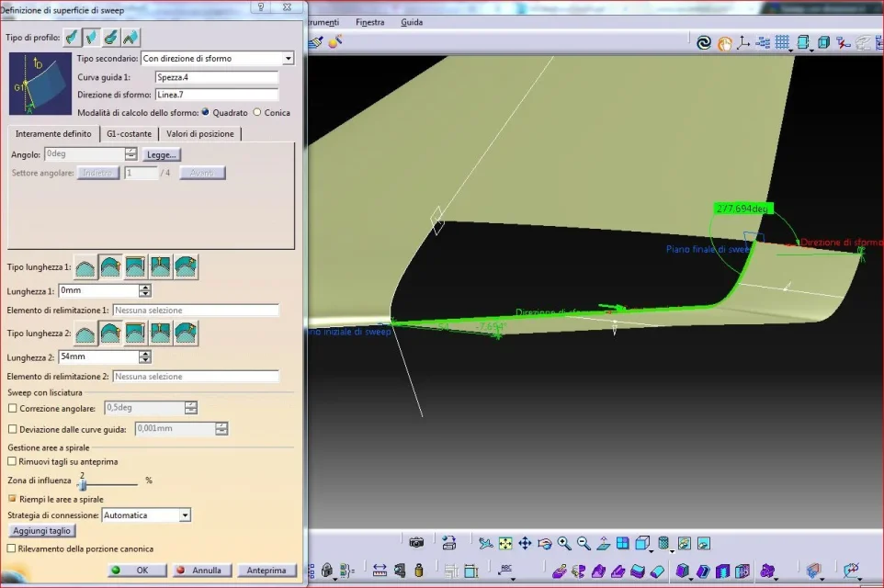Select the first Tipo lunghezza 2 icon
The height and width of the screenshot is (588, 884).
[85, 332]
